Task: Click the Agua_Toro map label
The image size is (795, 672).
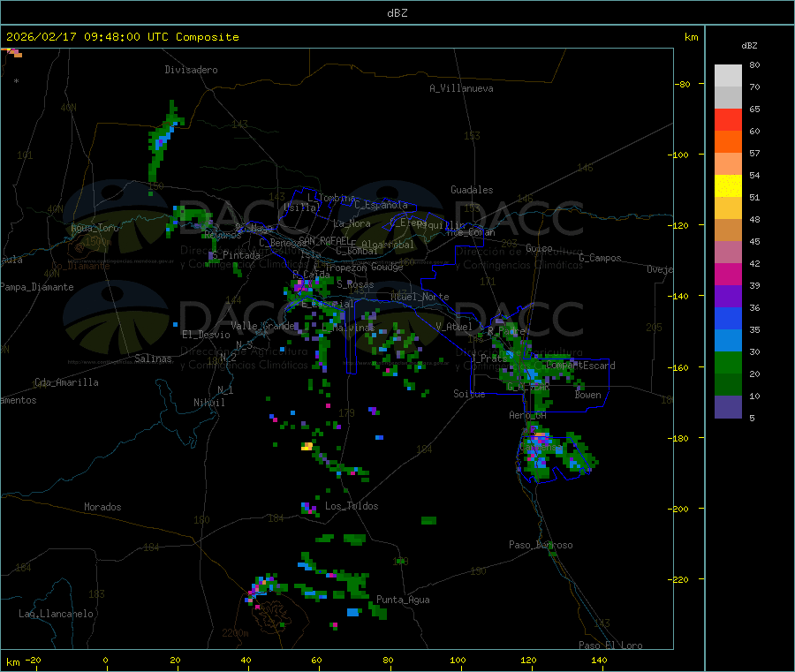Action: 95,228
